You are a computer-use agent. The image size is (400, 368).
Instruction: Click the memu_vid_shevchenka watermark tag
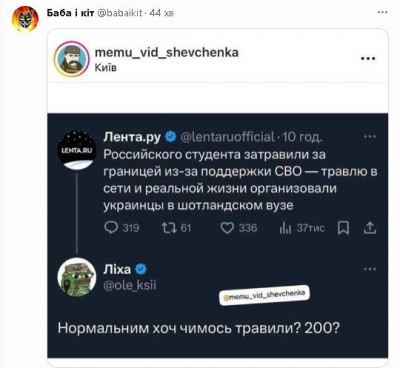[264, 295]
